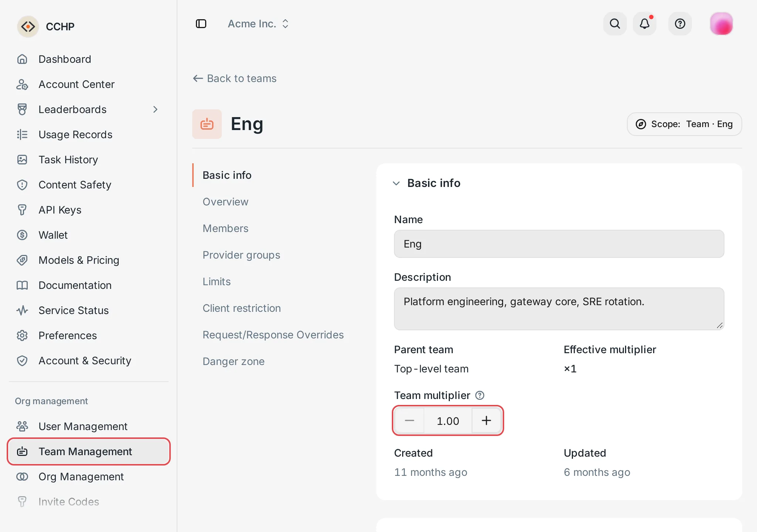This screenshot has width=757, height=532.
Task: Go back to teams
Action: pos(234,78)
